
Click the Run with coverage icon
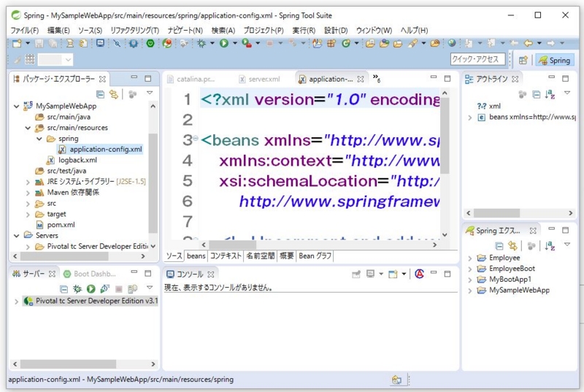coord(247,44)
